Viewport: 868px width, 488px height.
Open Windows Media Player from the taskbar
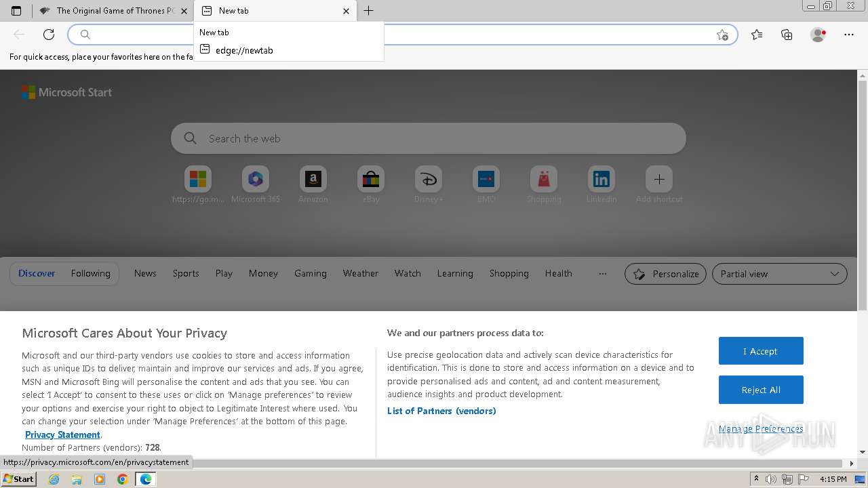pos(100,479)
